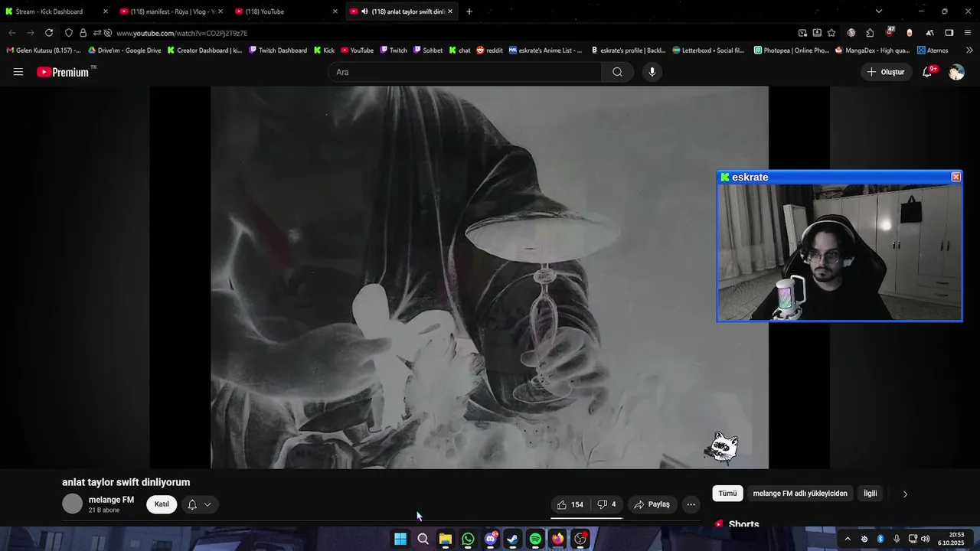Open Spotify from taskbar
The width and height of the screenshot is (980, 551).
point(535,539)
